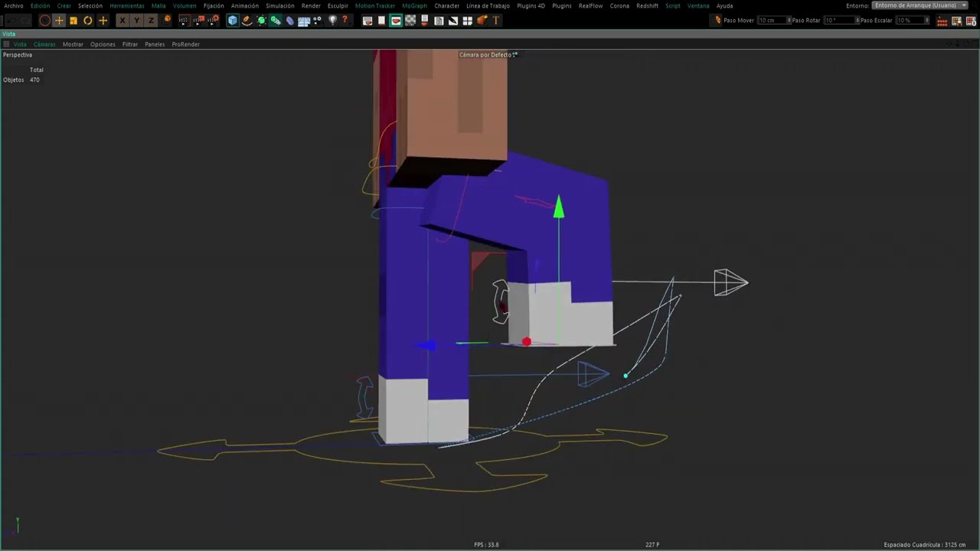Screen dimensions: 980x551
Task: Open the Render menu
Action: (311, 5)
